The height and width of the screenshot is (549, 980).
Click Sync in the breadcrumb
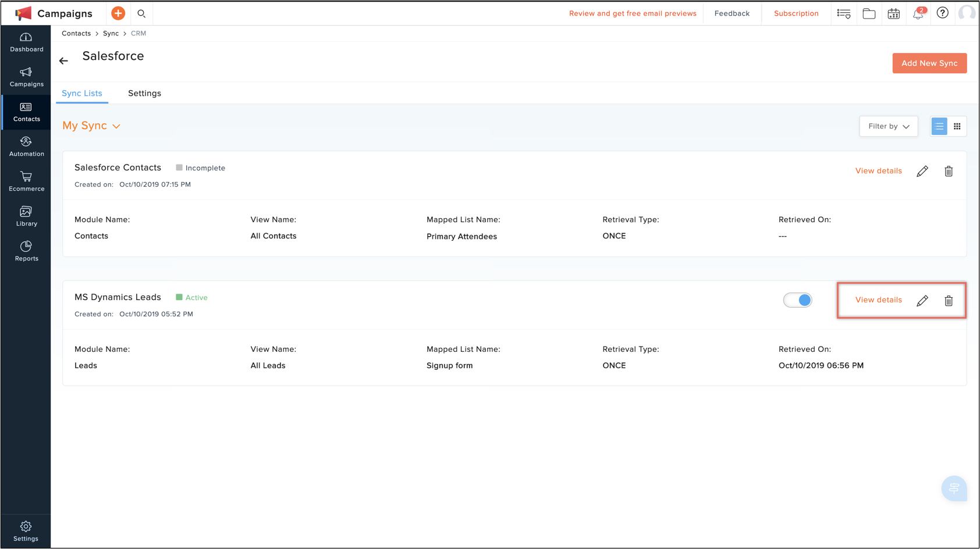pyautogui.click(x=111, y=33)
